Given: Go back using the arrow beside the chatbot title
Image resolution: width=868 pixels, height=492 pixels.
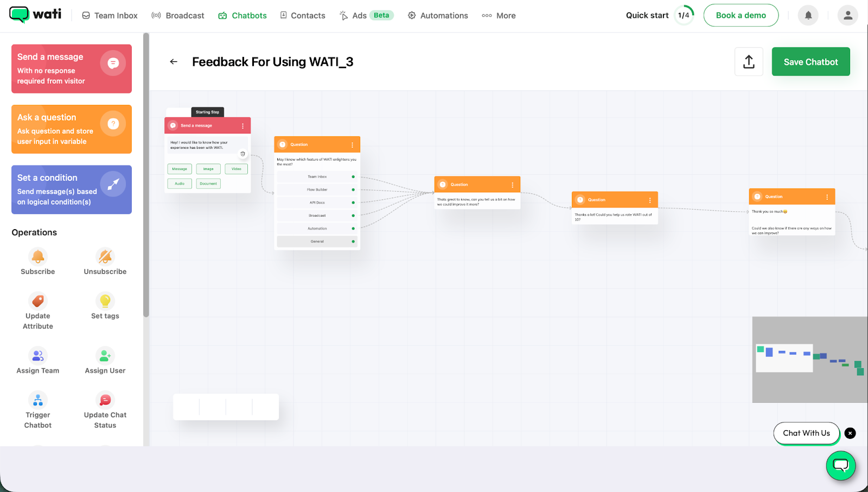Looking at the screenshot, I should [174, 62].
